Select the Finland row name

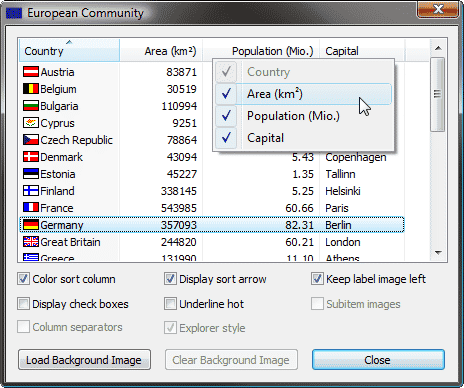(57, 191)
